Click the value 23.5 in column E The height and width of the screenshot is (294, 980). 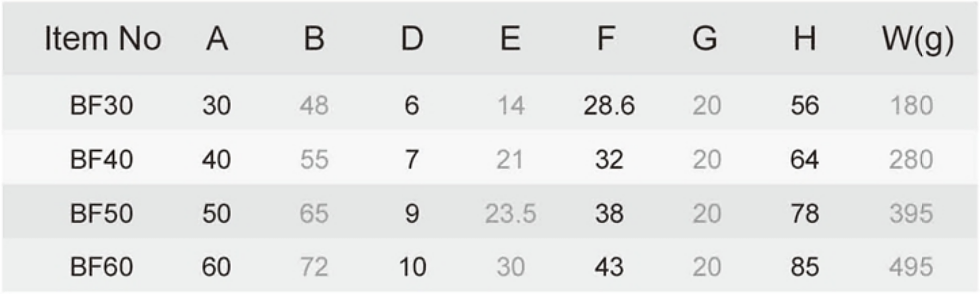pos(511,213)
